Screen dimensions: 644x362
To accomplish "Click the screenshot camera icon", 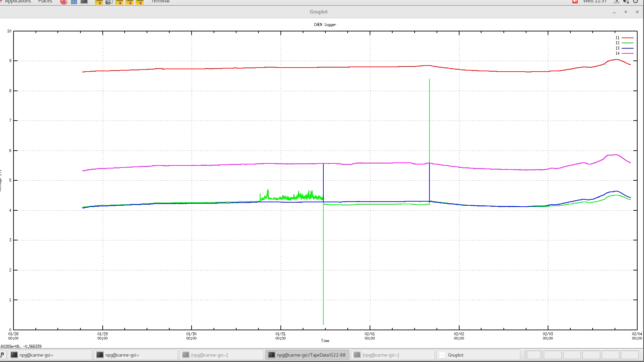I will point(109,2).
